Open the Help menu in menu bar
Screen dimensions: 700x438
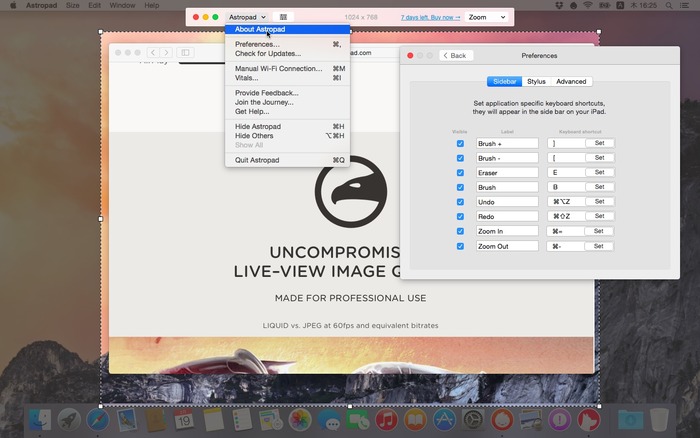click(x=152, y=5)
